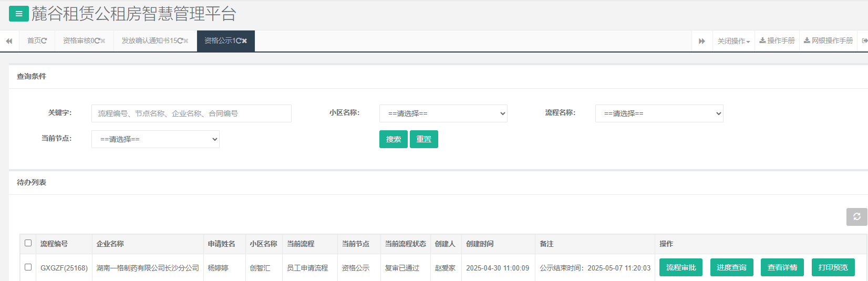Click the 流程审批 button in the row
Image resolution: width=868 pixels, height=281 pixels.
[x=680, y=267]
